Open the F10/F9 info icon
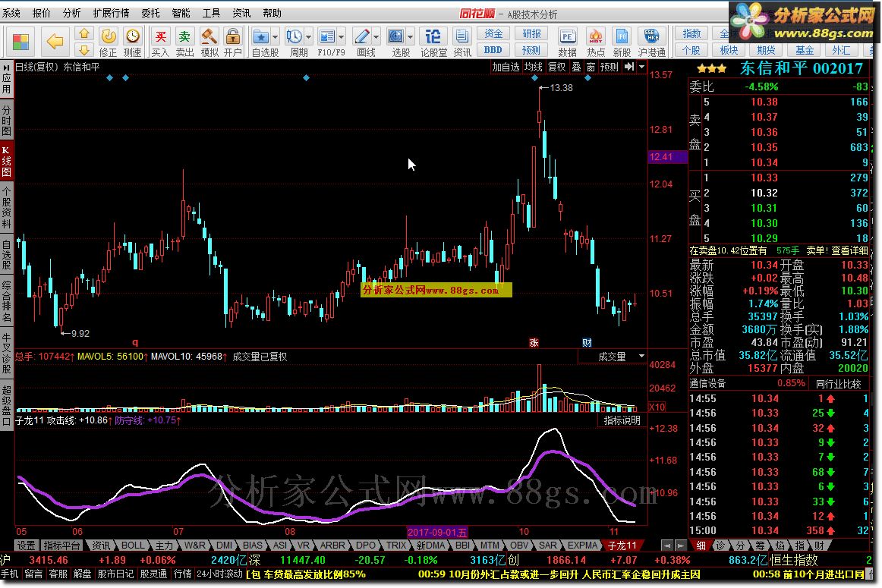Image resolution: width=882 pixels, height=588 pixels. pos(327,37)
